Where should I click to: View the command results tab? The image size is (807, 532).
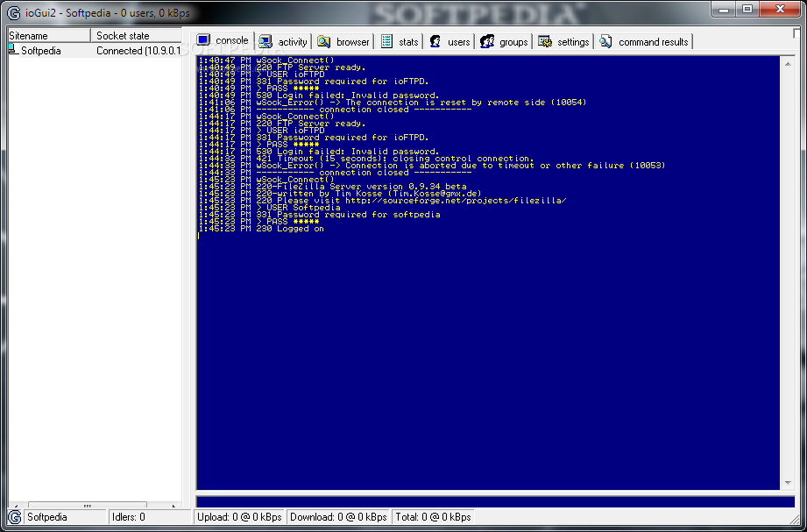[644, 42]
